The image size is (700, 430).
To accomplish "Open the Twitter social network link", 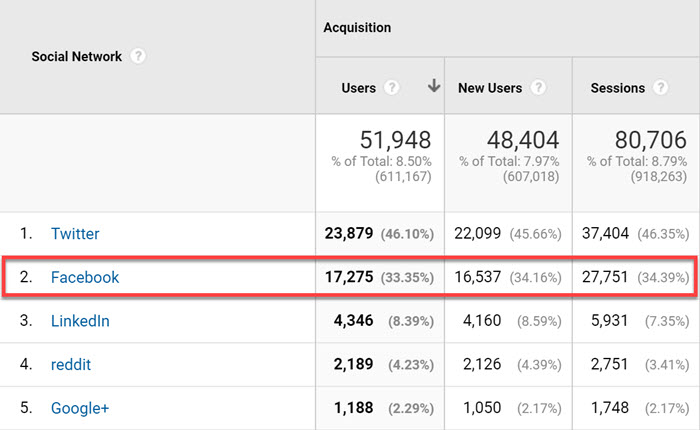I will pos(75,234).
